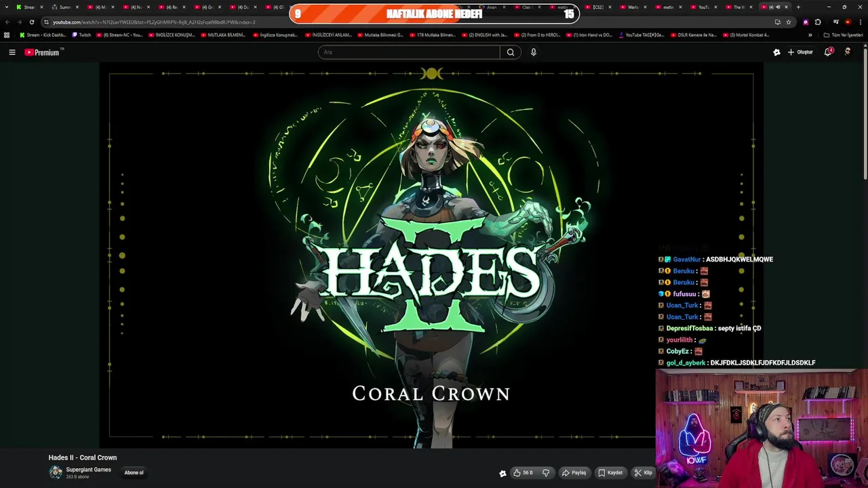Open Supergiant Games channel avatar

(x=56, y=472)
